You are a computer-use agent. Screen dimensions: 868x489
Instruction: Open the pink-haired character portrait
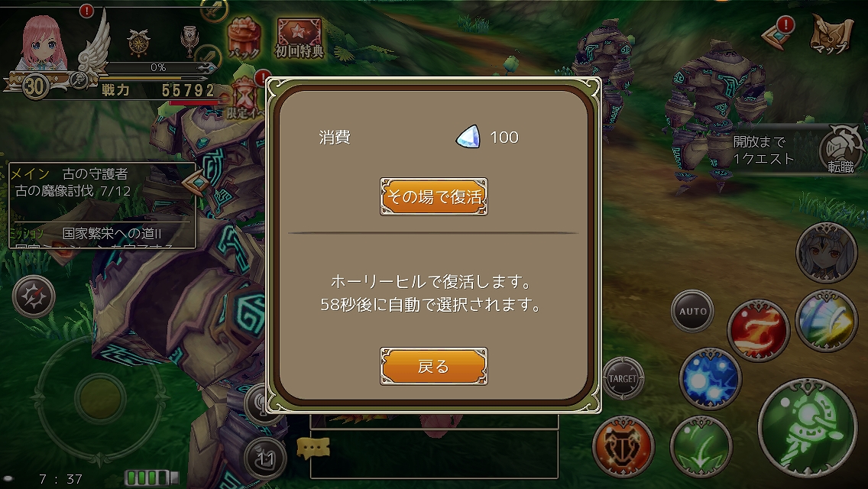click(x=42, y=44)
